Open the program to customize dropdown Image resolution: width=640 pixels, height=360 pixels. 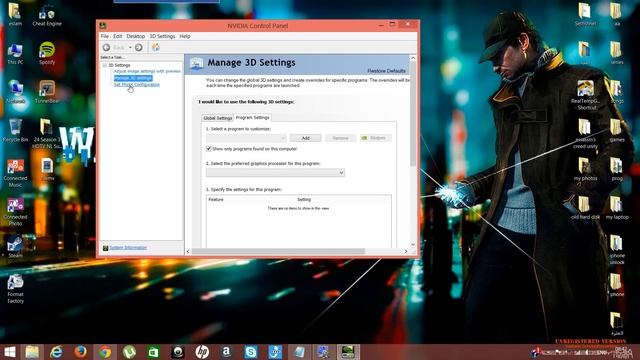click(x=246, y=138)
